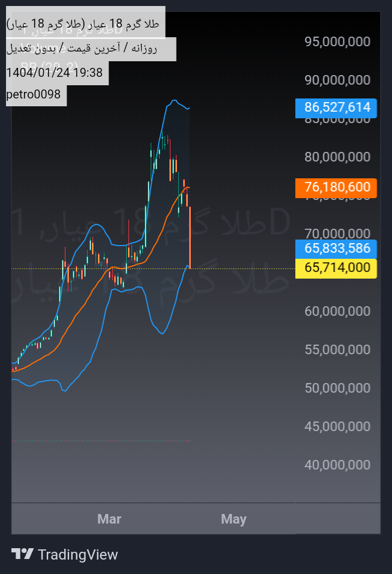Click the May label on time axis
This screenshot has height=574, width=392.
(x=234, y=519)
